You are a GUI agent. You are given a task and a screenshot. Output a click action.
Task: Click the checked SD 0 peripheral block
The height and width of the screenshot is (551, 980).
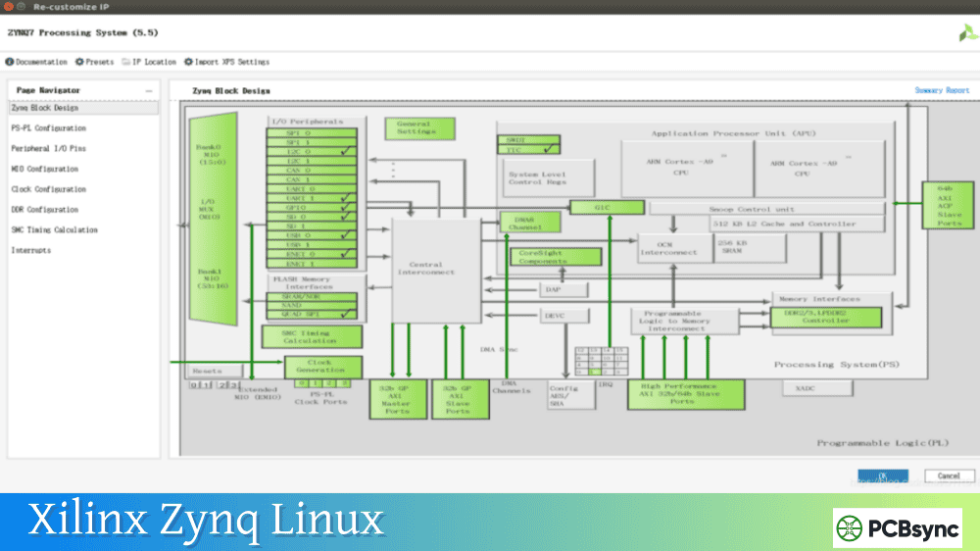click(x=312, y=217)
